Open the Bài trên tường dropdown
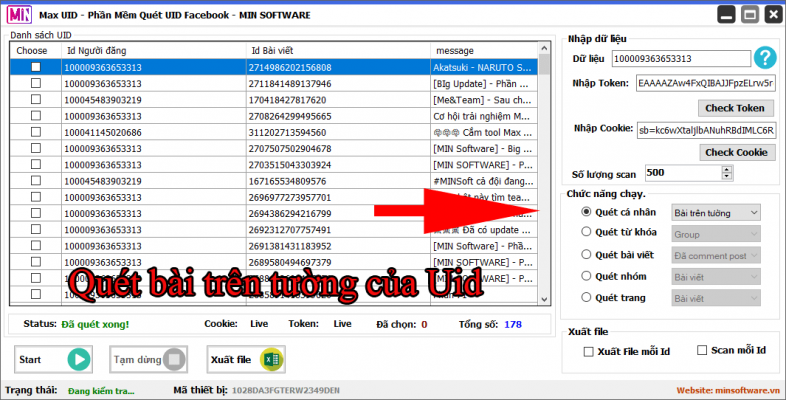Screen dimensions: 786x400 (x=716, y=212)
